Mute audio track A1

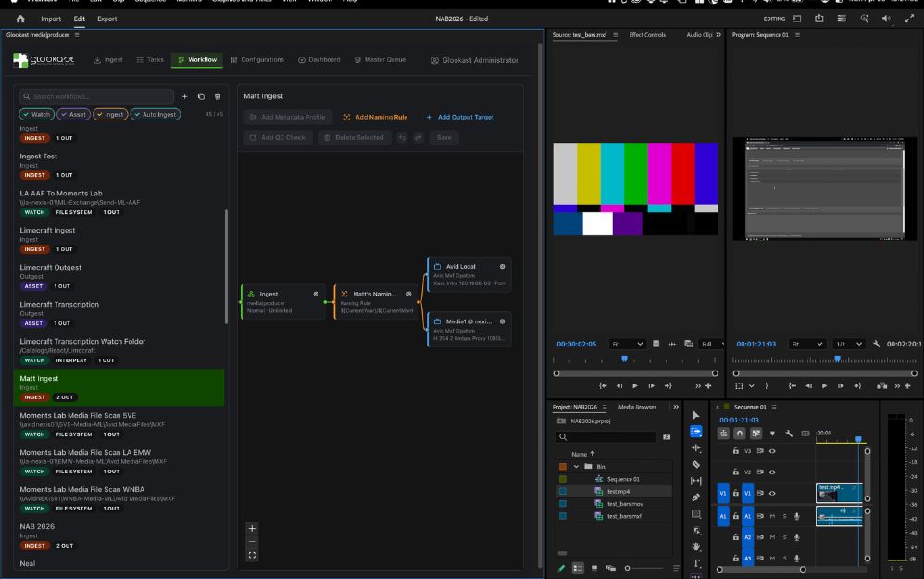(772, 516)
